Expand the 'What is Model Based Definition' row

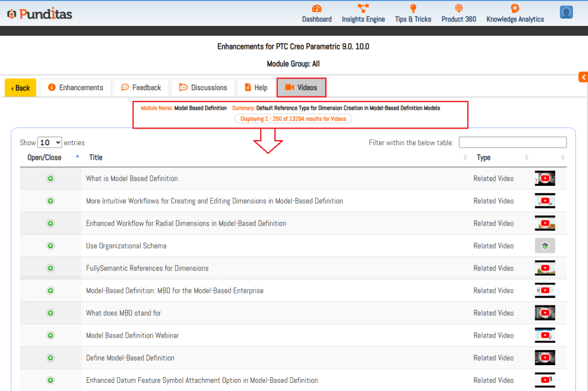[51, 179]
